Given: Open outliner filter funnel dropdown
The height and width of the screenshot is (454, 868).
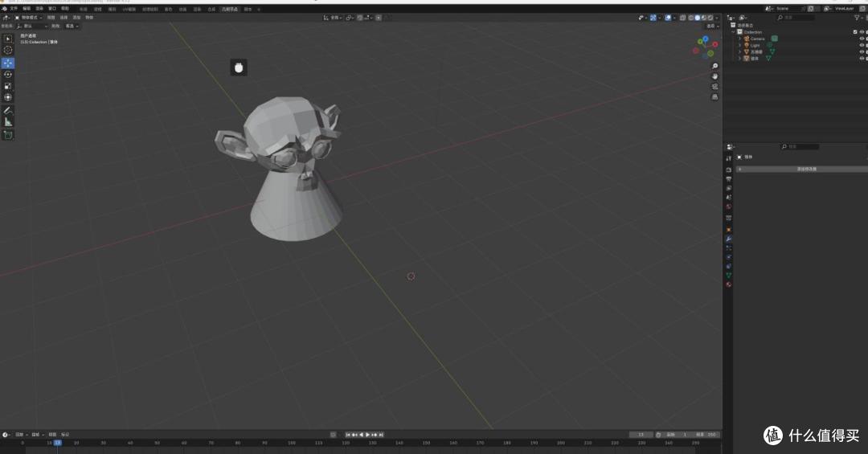Looking at the screenshot, I should coord(858,18).
